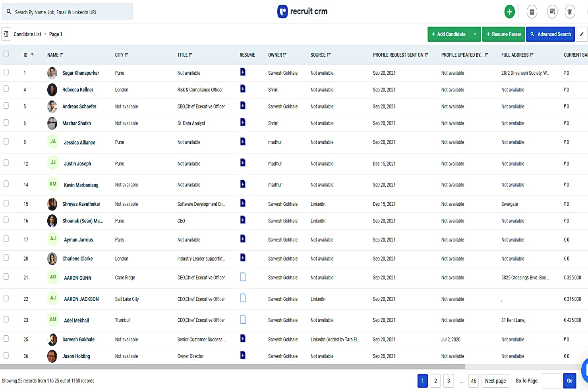
Task: Click the pencil edit columns icon
Action: (x=582, y=34)
